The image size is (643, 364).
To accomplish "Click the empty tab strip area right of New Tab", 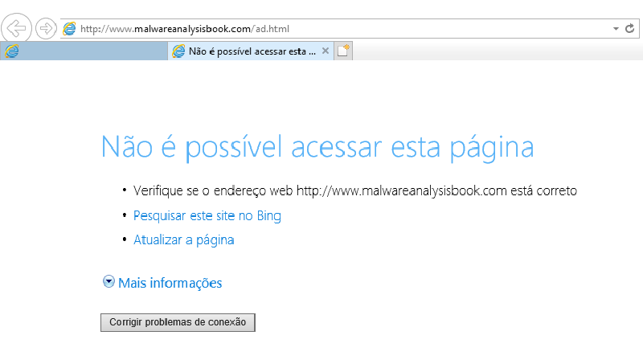I will [x=498, y=51].
